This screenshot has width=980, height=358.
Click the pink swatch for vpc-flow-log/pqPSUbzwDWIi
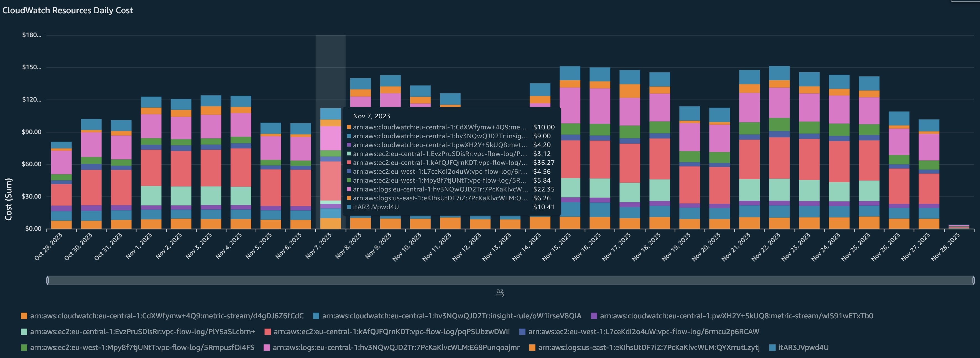pyautogui.click(x=268, y=331)
